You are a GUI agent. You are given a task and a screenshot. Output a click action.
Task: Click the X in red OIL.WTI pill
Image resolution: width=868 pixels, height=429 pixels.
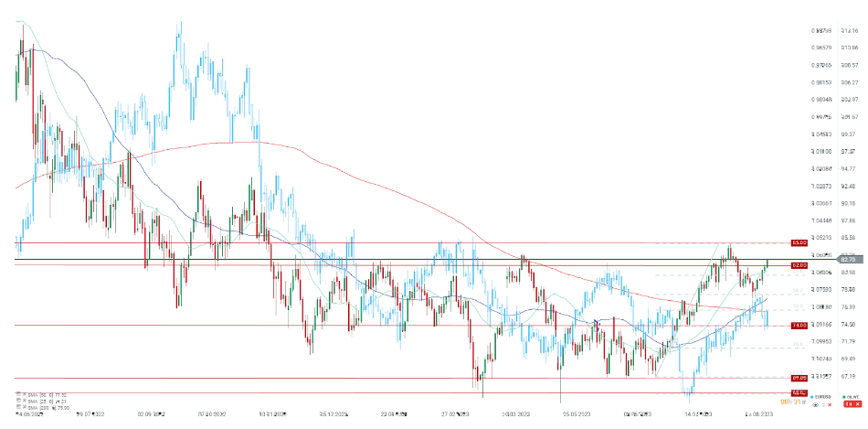tap(858, 404)
